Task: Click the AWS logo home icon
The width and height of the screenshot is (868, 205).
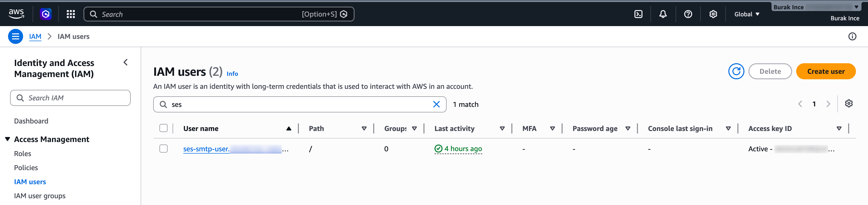Action: click(16, 14)
